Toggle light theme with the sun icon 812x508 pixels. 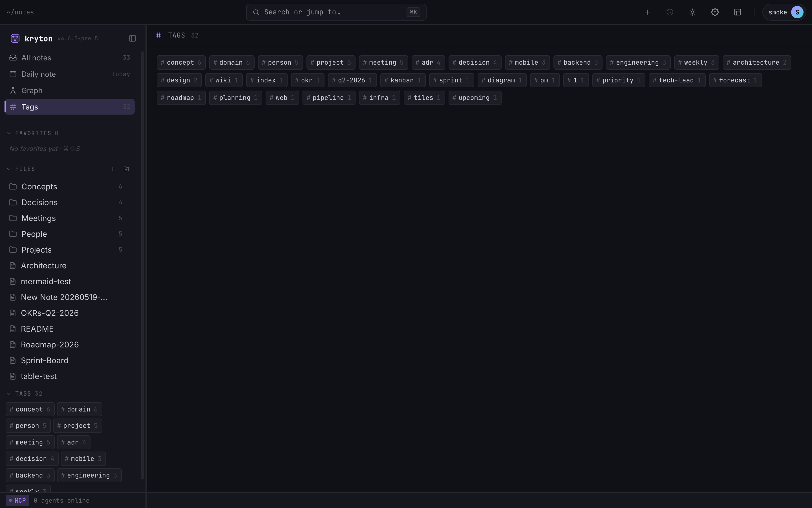(x=692, y=12)
